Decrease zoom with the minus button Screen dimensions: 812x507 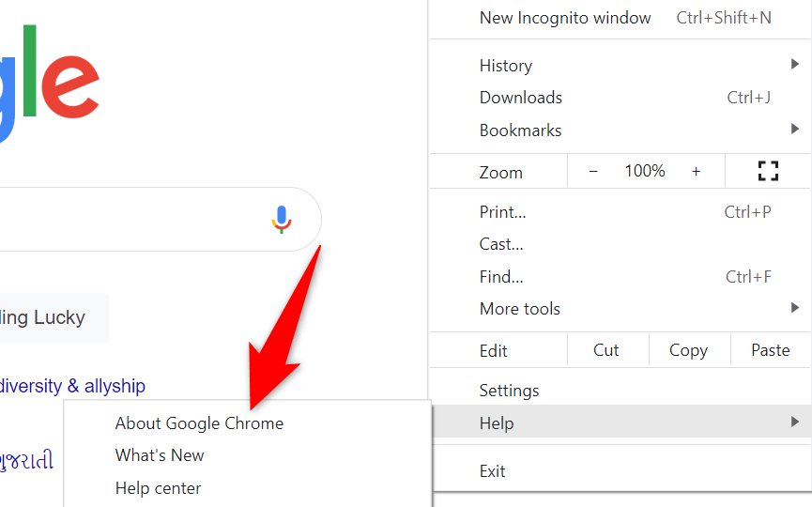click(593, 171)
